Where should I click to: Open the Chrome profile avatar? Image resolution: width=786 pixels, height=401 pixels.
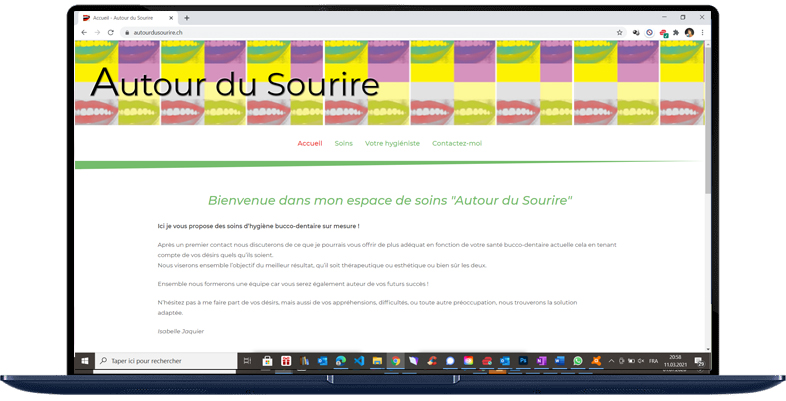pos(689,32)
